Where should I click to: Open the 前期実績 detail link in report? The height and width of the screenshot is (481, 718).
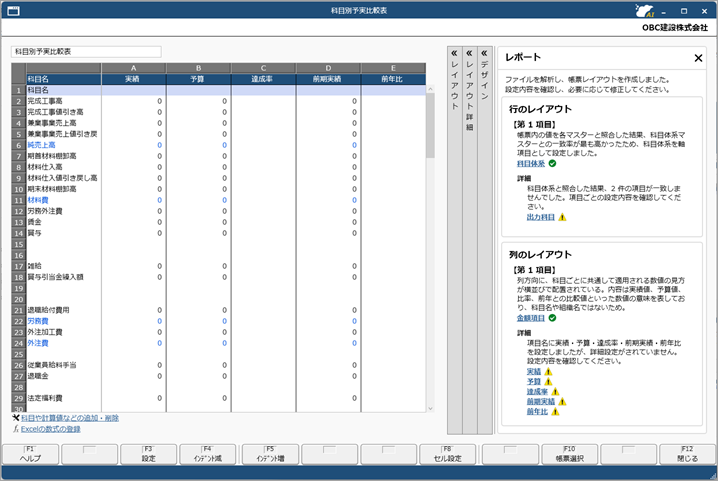click(540, 402)
